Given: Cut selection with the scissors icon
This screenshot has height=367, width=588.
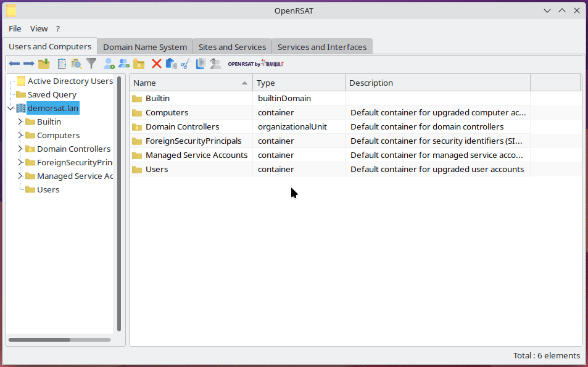Looking at the screenshot, I should [x=184, y=63].
